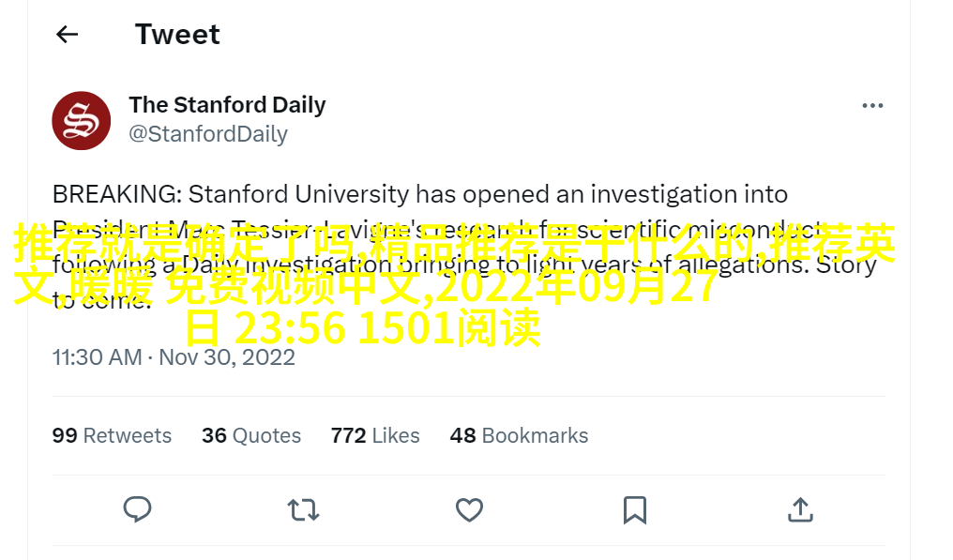Viewport: 953px width, 560px height.
Task: Go back using the left arrow
Action: (x=67, y=35)
